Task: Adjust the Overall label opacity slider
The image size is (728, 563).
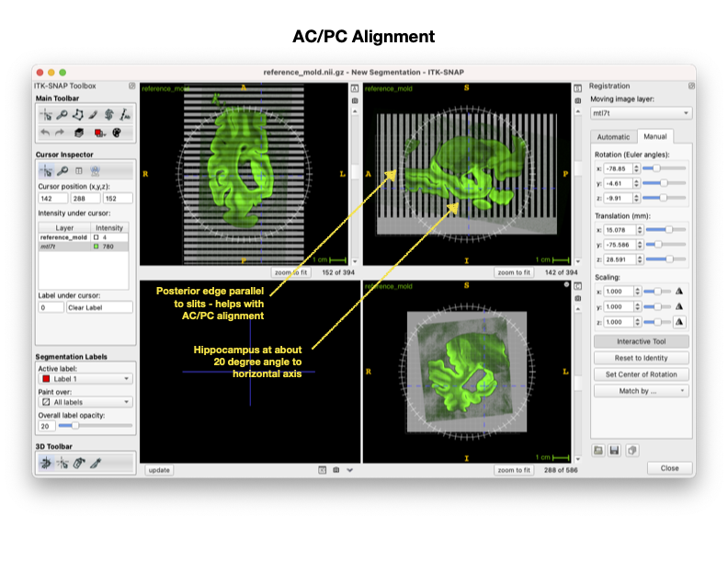Action: tap(96, 426)
